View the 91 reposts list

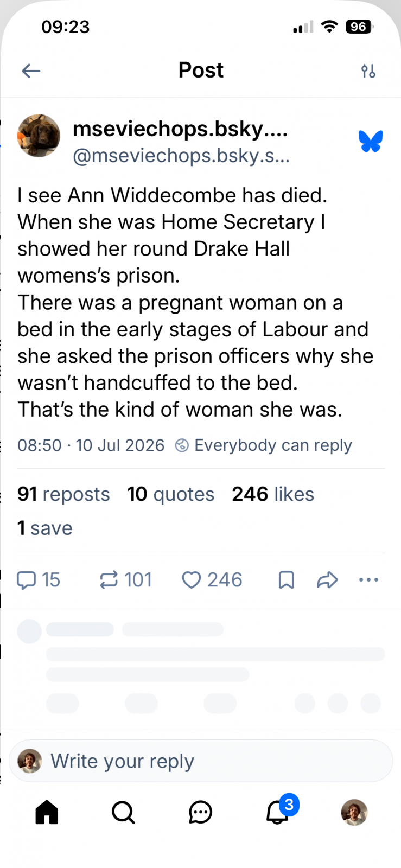(x=63, y=494)
